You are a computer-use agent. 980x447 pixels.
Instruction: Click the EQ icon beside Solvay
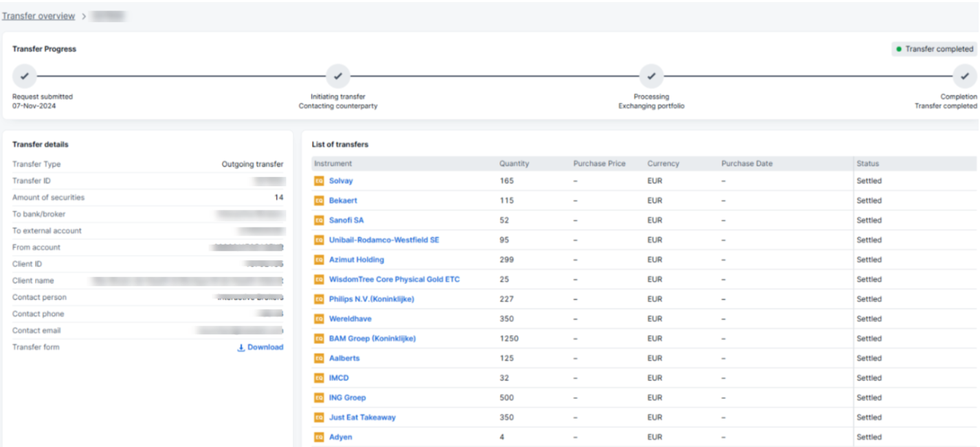tap(319, 181)
